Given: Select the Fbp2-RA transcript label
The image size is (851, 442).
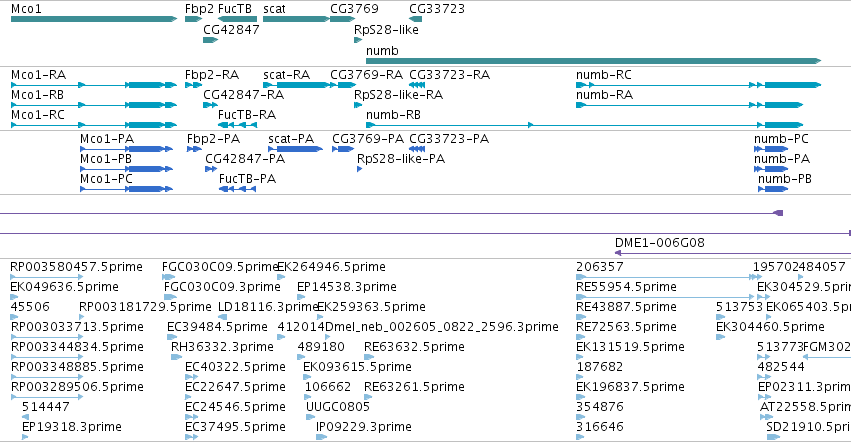Looking at the screenshot, I should coord(212,74).
